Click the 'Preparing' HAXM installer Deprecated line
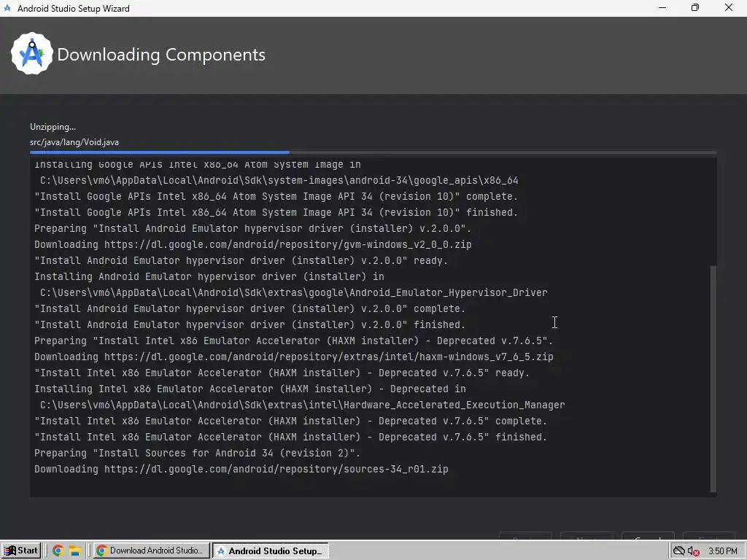Screen dimensions: 747x560 pos(293,341)
